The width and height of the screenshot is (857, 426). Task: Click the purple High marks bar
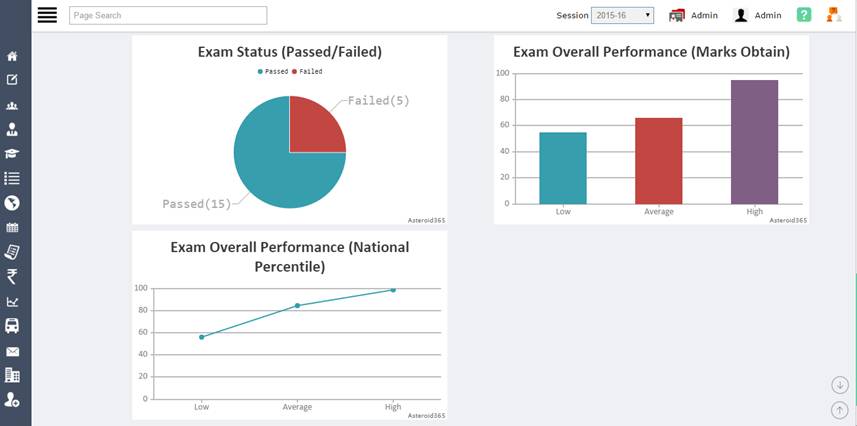coord(754,141)
